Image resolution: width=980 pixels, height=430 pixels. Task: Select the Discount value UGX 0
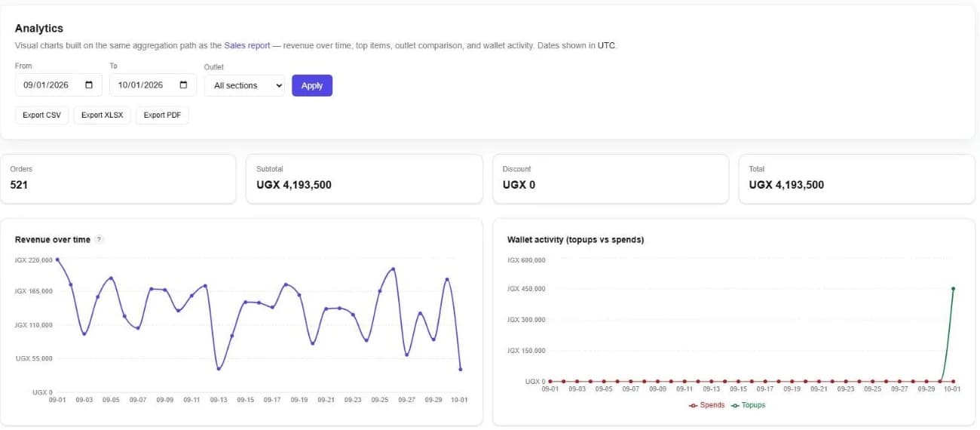coord(519,185)
